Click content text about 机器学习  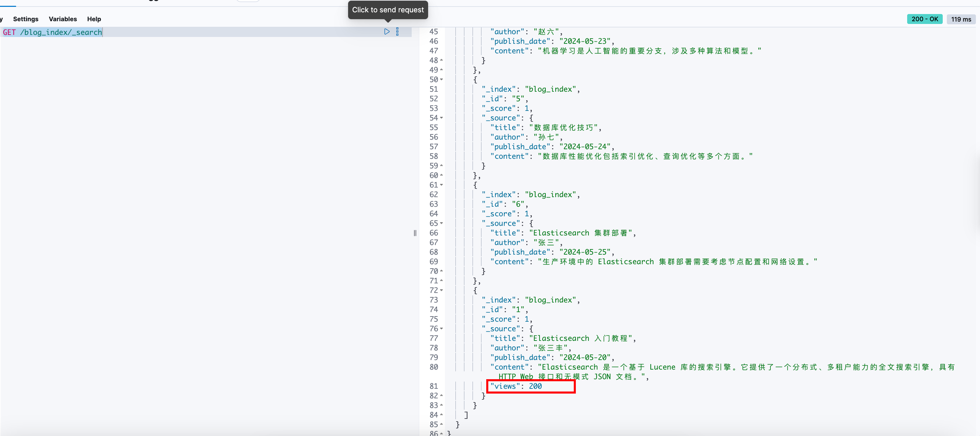tap(649, 51)
